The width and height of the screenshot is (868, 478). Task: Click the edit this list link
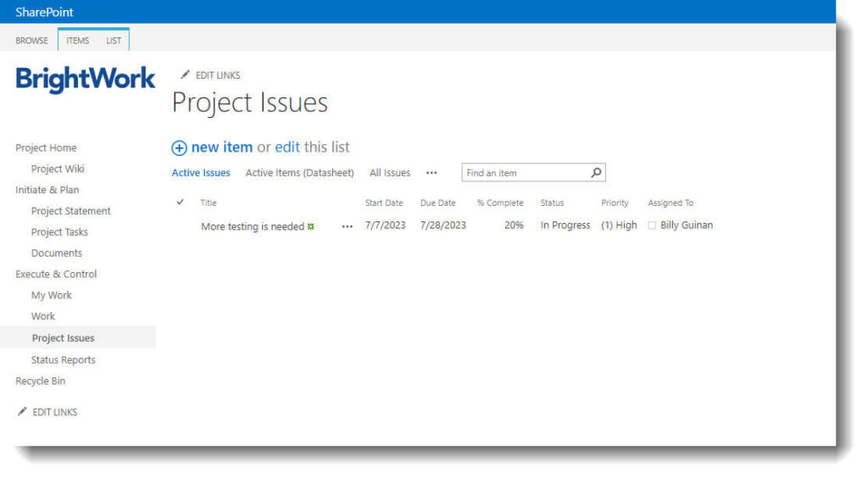(x=287, y=147)
